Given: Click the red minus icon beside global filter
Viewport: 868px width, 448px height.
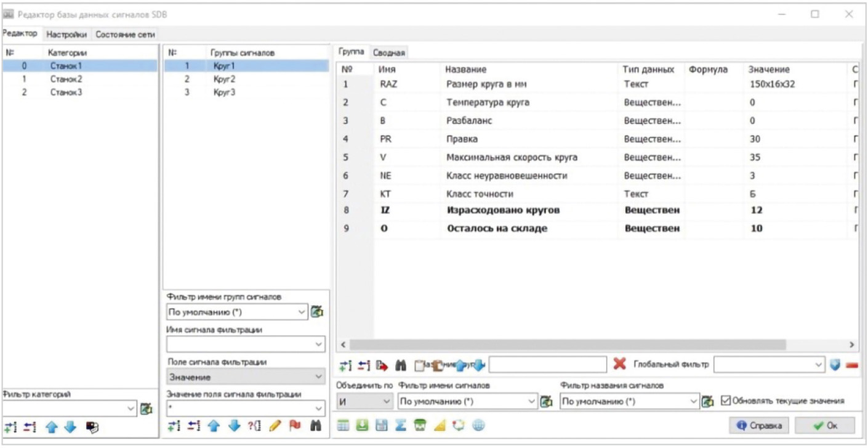Looking at the screenshot, I should (x=852, y=365).
